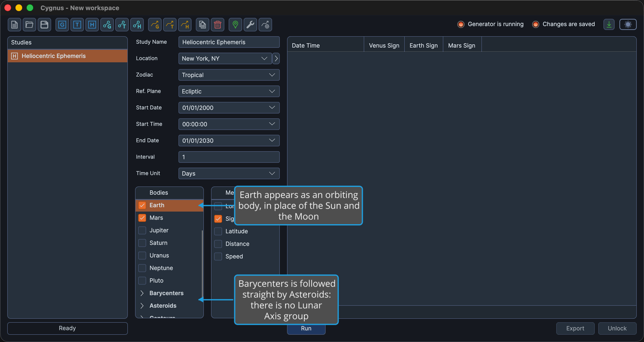
Task: Open settings with the wrench icon
Action: (x=250, y=25)
